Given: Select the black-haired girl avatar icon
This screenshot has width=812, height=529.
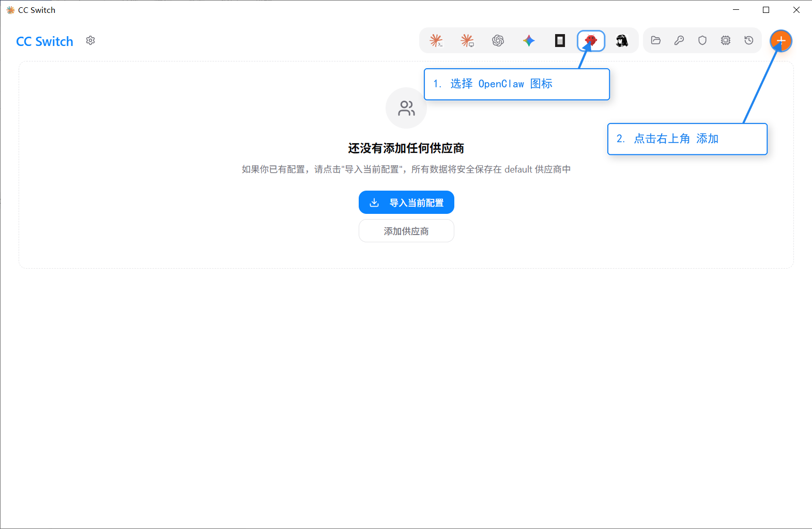Looking at the screenshot, I should tap(622, 41).
